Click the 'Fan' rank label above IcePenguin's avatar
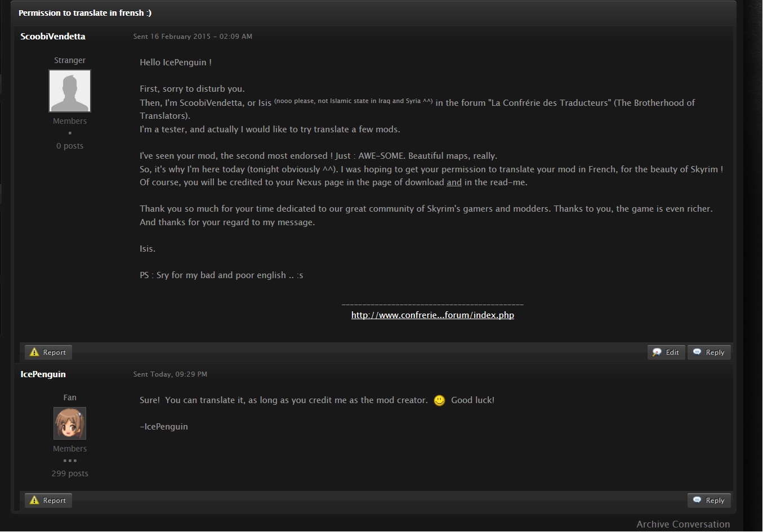Image resolution: width=763 pixels, height=532 pixels. click(70, 397)
